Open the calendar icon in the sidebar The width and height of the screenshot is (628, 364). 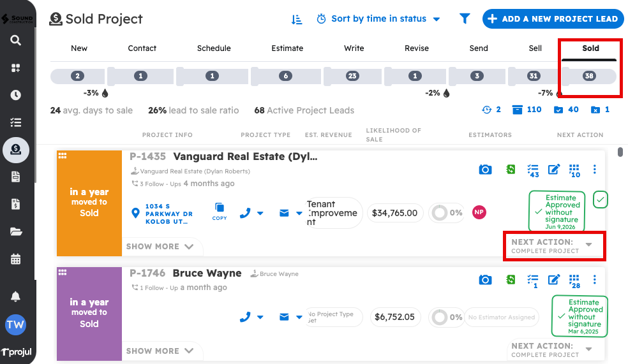[16, 259]
